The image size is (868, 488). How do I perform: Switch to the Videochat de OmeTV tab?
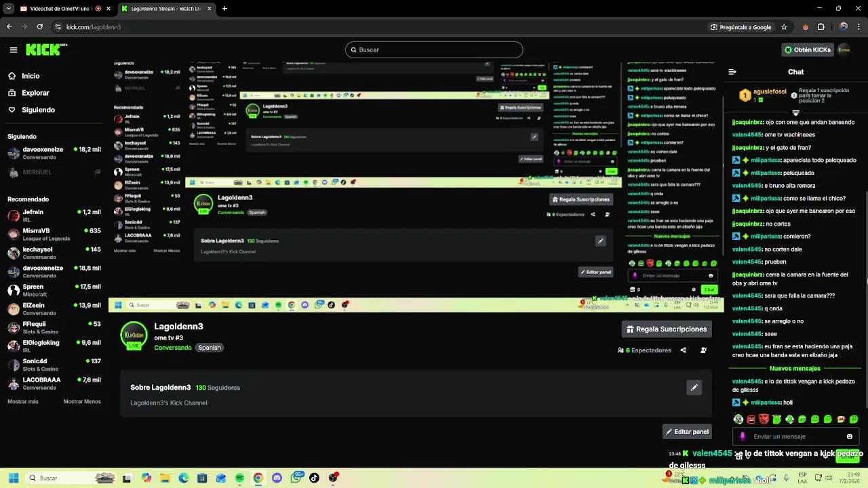pos(66,9)
